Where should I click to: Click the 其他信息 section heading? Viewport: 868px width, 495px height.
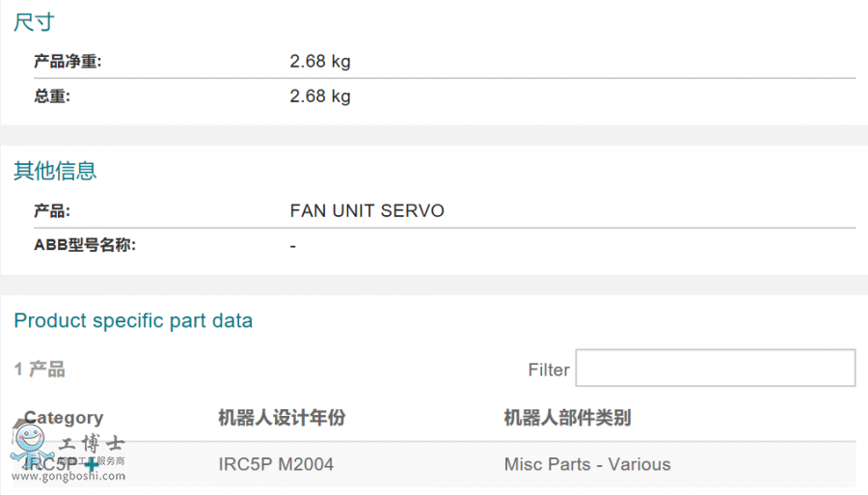pos(55,171)
